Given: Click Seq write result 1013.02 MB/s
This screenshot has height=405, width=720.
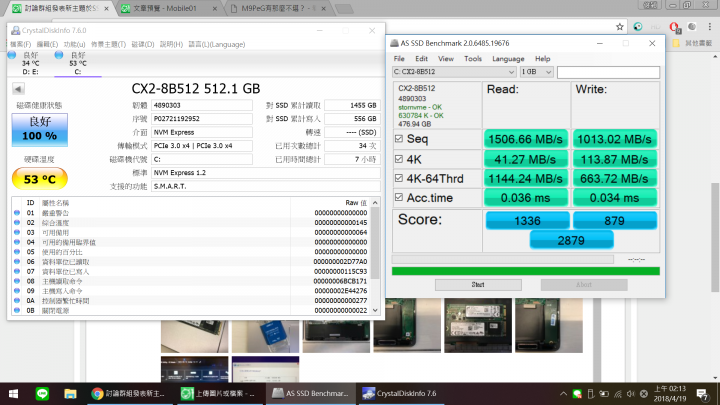Looking at the screenshot, I should pyautogui.click(x=614, y=139).
